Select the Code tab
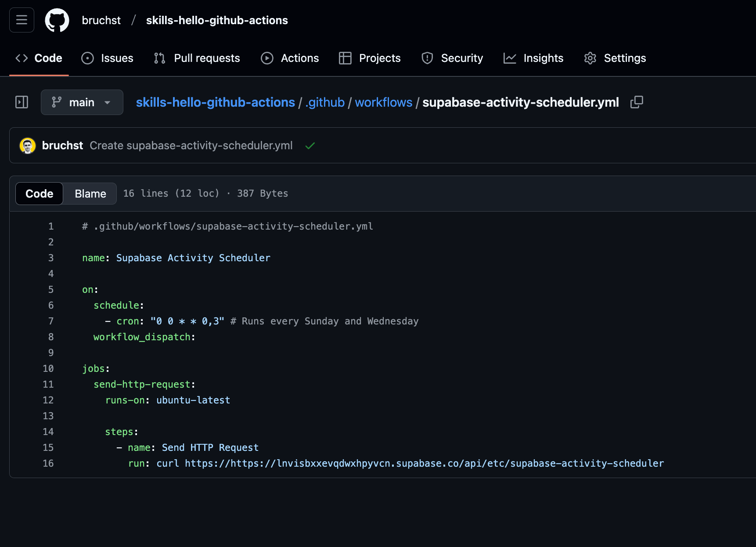 coord(39,58)
